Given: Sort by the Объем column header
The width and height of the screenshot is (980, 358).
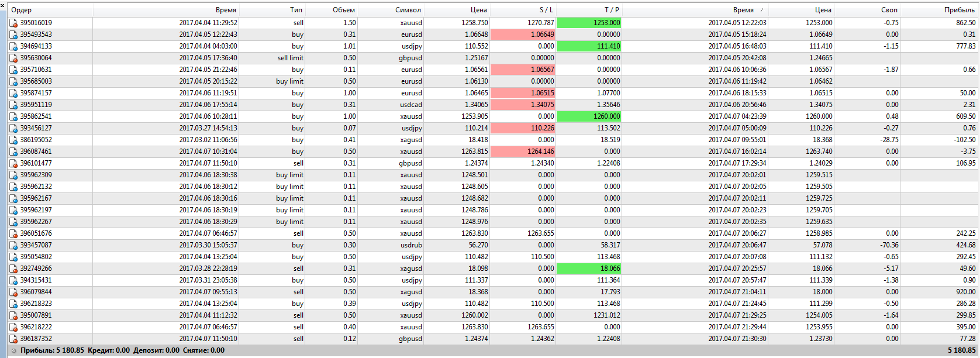Looking at the screenshot, I should tap(331, 10).
